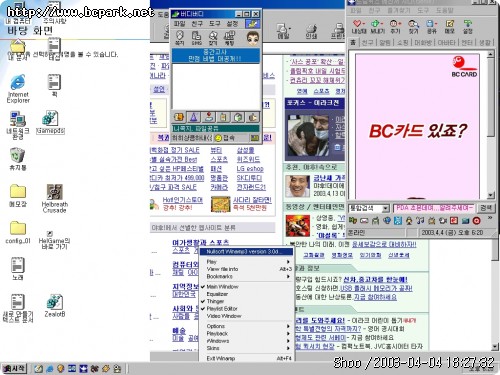
Task: Open the 파일 menu in BuddyBuddy
Action: pos(180,24)
